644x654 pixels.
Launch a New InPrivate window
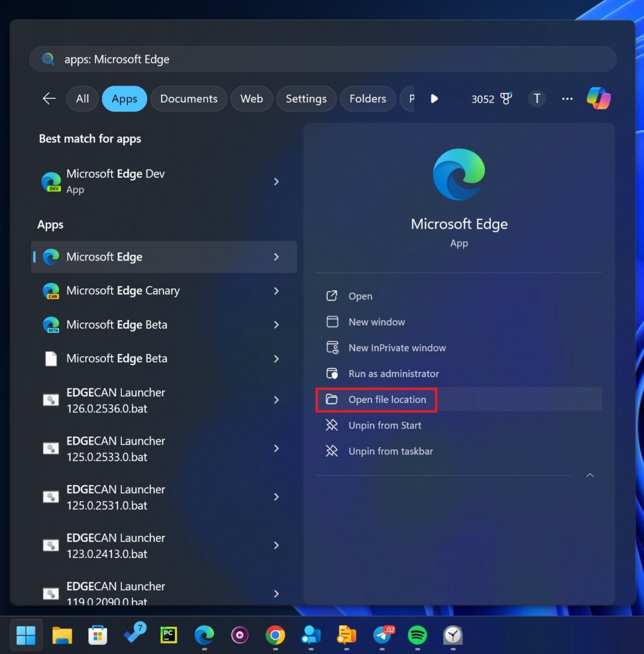(397, 348)
